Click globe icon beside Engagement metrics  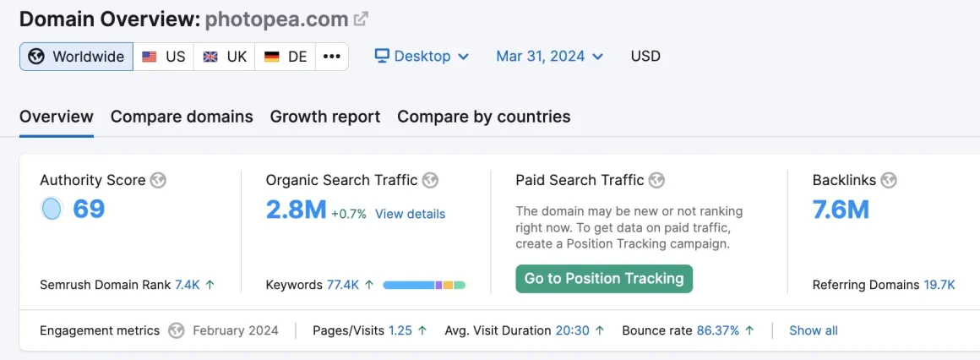(177, 330)
